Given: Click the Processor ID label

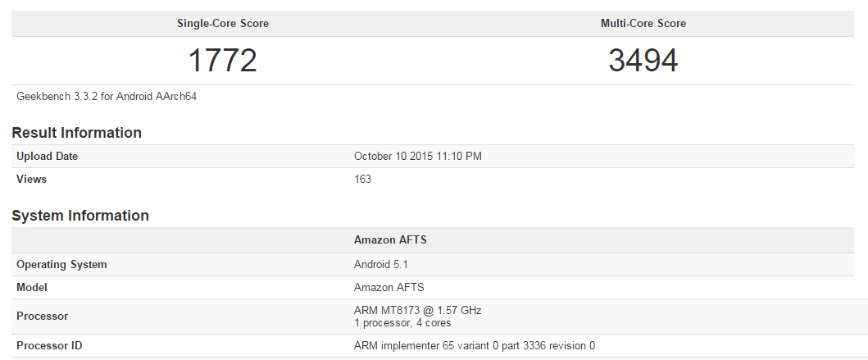Looking at the screenshot, I should (x=49, y=345).
